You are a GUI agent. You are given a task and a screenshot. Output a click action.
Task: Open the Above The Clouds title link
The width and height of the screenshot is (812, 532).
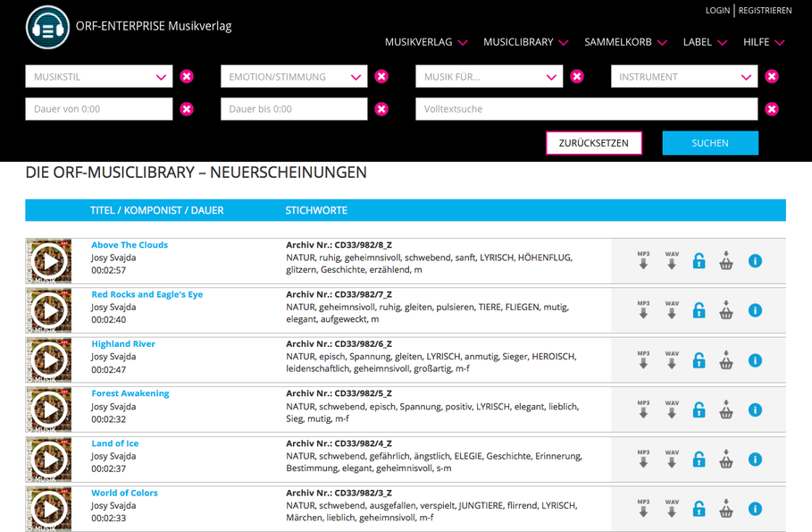click(130, 245)
